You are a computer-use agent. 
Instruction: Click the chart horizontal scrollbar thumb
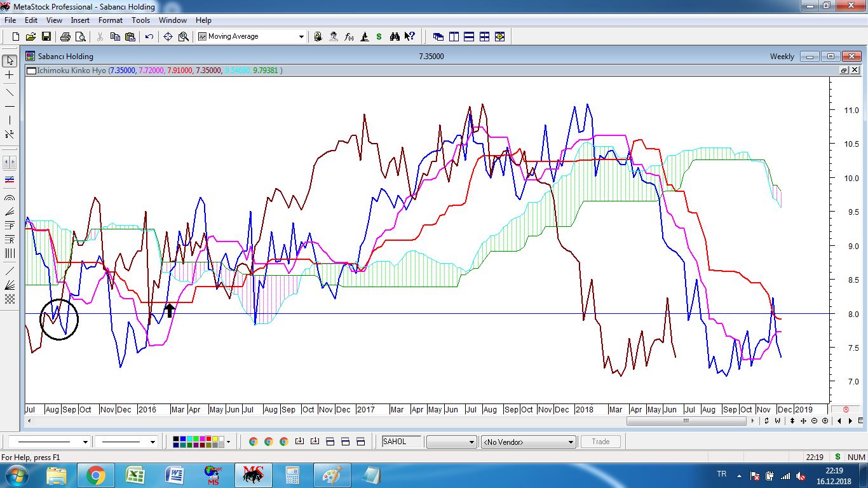(686, 421)
